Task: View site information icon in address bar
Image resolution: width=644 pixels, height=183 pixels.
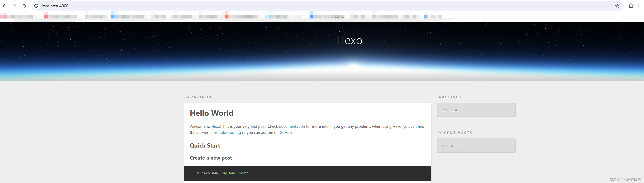Action: point(36,6)
